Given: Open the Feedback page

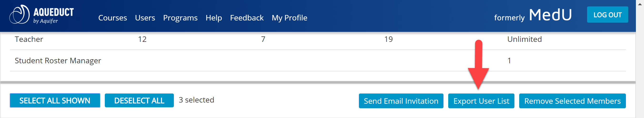Looking at the screenshot, I should (x=247, y=18).
